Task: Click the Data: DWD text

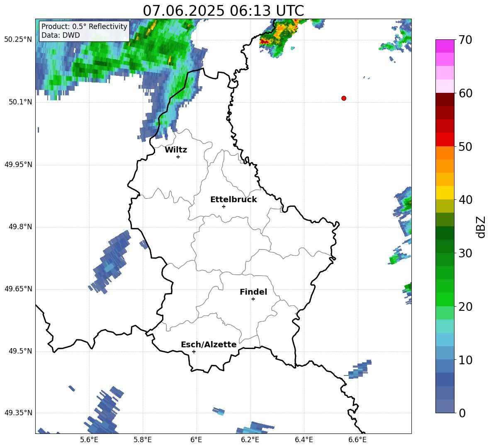Action: [x=61, y=35]
